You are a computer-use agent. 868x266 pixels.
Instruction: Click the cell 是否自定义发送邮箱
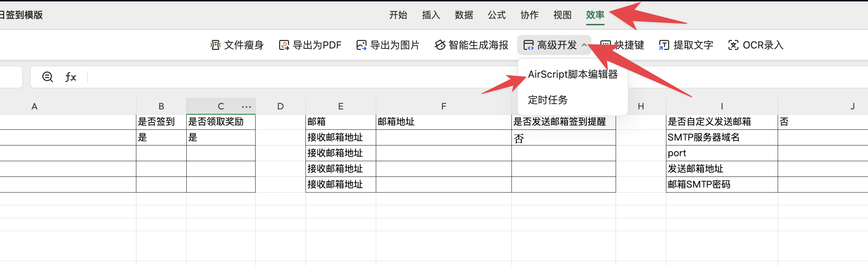722,122
